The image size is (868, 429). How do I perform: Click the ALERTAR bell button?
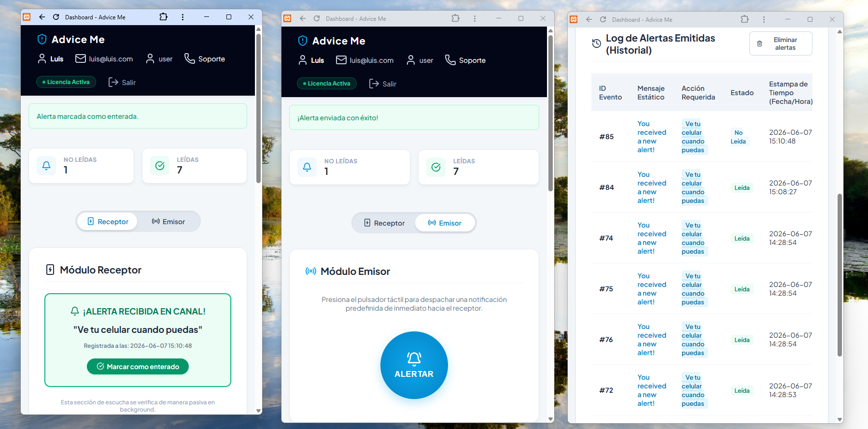click(x=414, y=365)
